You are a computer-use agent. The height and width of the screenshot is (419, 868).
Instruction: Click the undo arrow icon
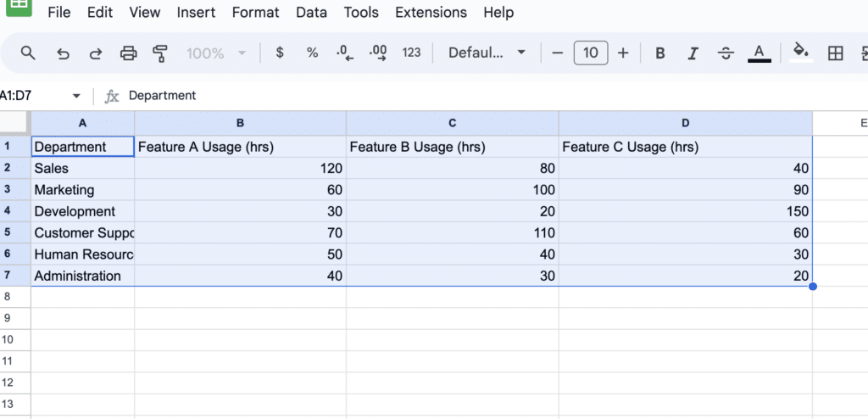63,53
